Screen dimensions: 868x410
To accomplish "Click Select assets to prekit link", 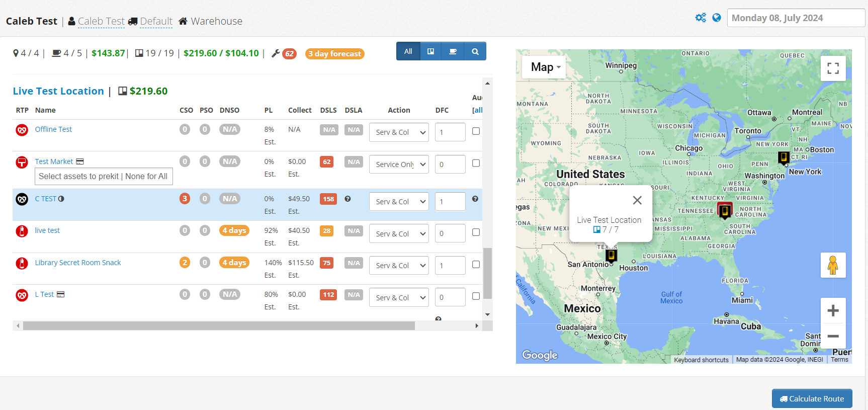I will (x=78, y=177).
